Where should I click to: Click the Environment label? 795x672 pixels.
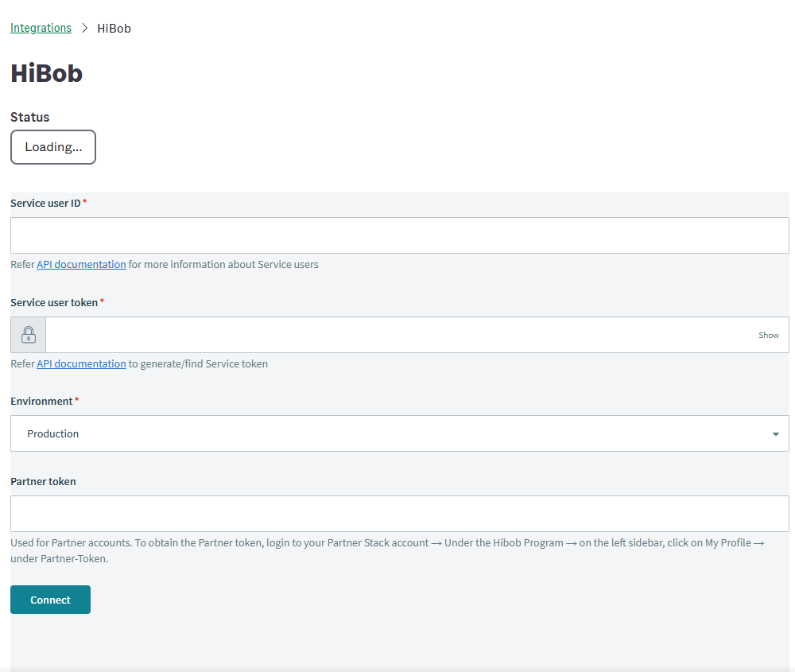click(41, 401)
